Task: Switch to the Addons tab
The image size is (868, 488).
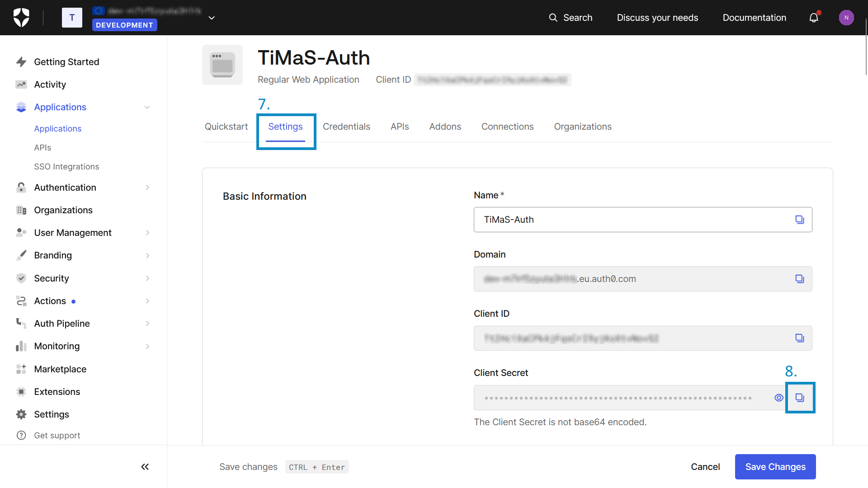Action: [445, 127]
